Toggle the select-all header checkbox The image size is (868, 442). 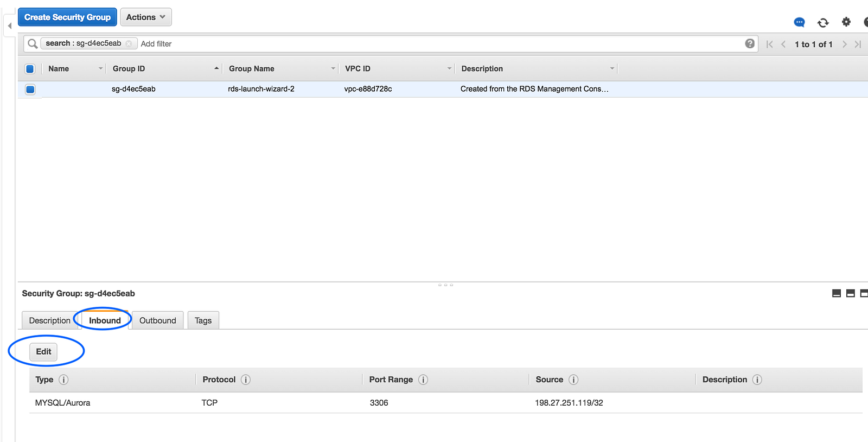(x=30, y=69)
